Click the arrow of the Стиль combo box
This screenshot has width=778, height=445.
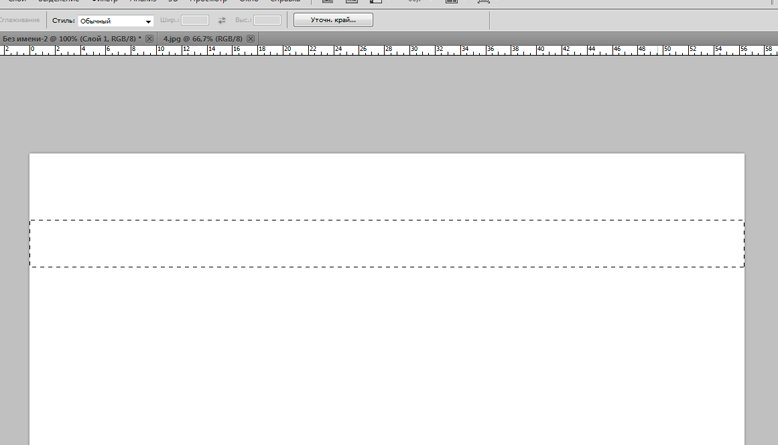148,21
